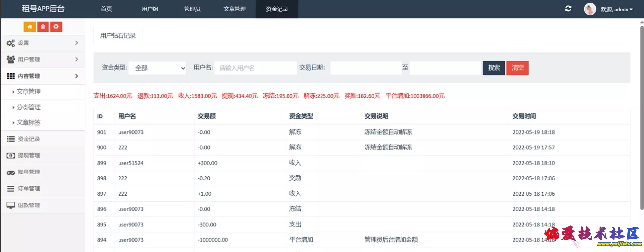
Task: Select 分类管理 in the sidebar submenu
Action: [x=29, y=107]
